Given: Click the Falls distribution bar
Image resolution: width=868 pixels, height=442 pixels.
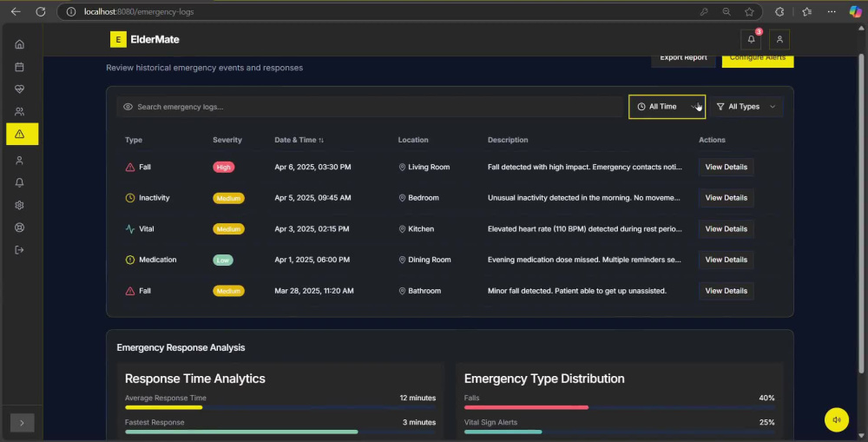Looking at the screenshot, I should tap(619, 407).
